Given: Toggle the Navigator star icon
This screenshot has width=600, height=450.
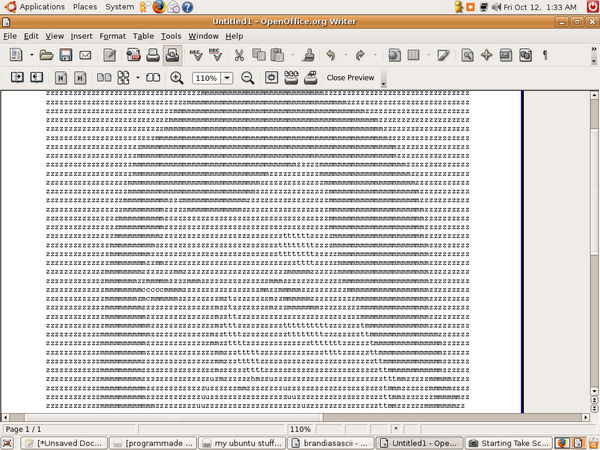Looking at the screenshot, I should click(487, 55).
